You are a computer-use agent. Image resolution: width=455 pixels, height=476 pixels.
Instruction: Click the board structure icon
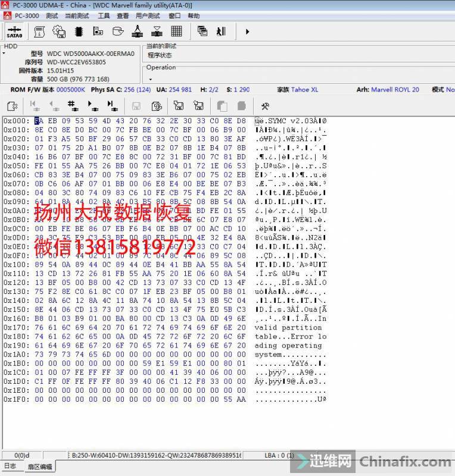pyautogui.click(x=98, y=32)
